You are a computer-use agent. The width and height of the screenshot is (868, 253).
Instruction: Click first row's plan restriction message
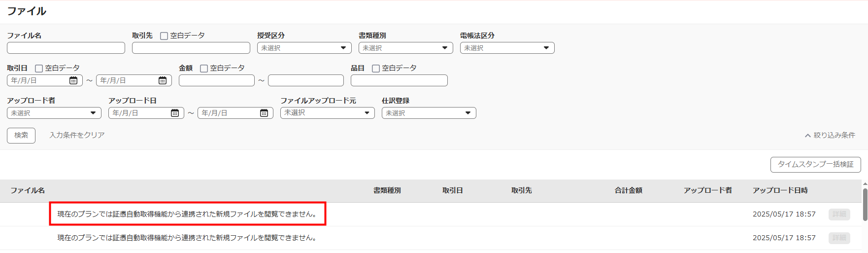(188, 214)
